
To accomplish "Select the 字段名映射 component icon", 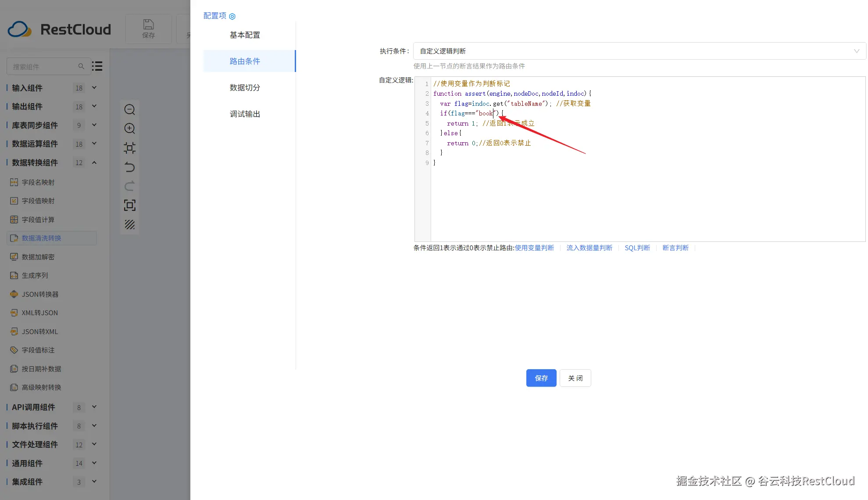I will tap(14, 182).
